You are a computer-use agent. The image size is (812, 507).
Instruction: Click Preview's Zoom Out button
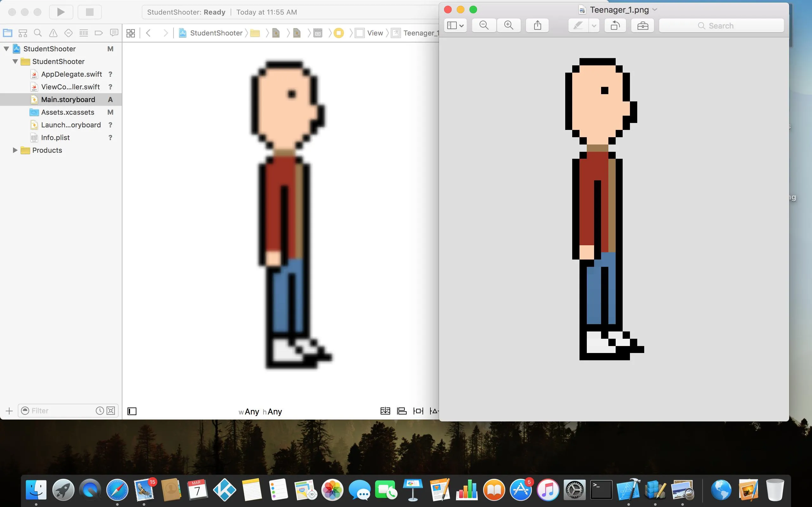[484, 25]
